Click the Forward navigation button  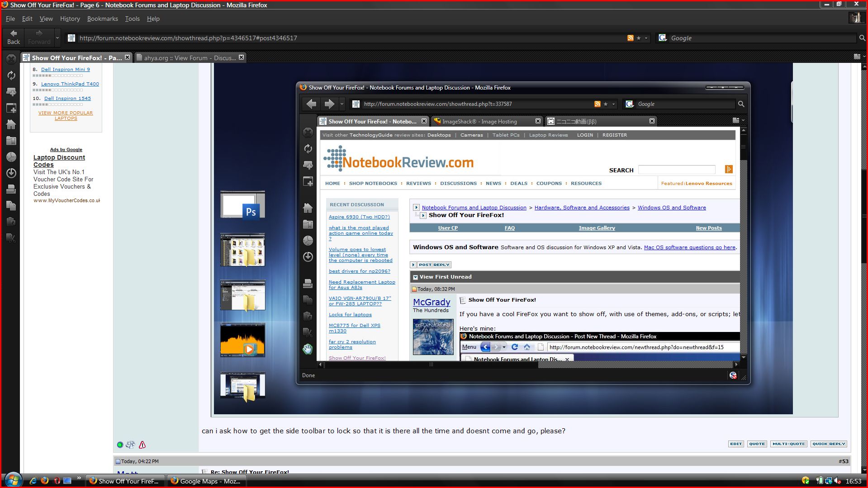click(39, 38)
